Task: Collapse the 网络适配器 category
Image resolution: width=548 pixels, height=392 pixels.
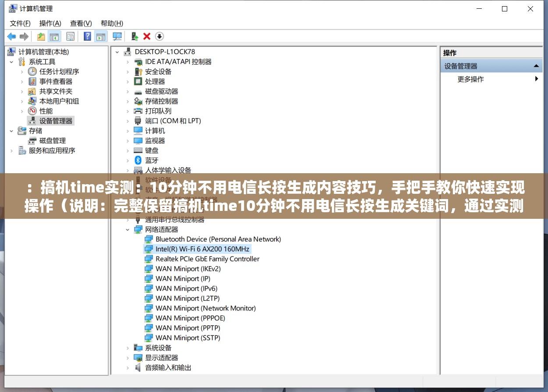Action: pos(128,230)
